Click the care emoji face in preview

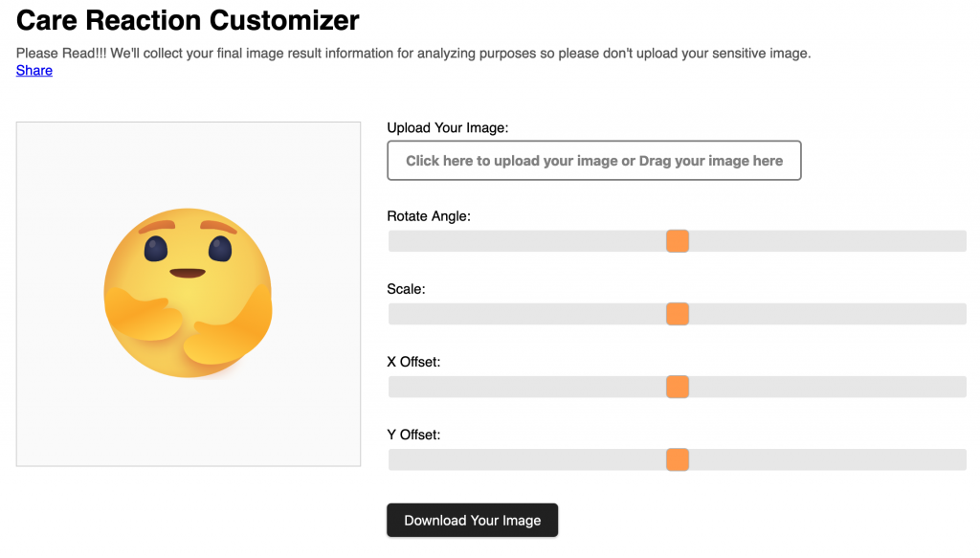(188, 254)
